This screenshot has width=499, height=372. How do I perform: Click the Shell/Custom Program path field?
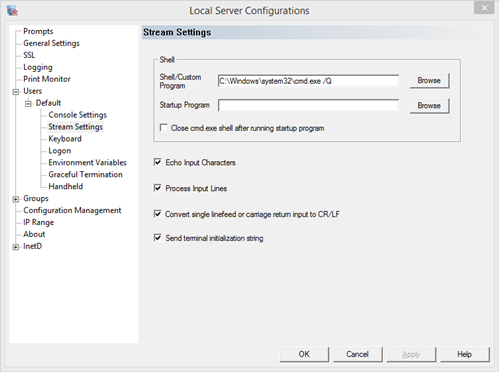pos(308,81)
